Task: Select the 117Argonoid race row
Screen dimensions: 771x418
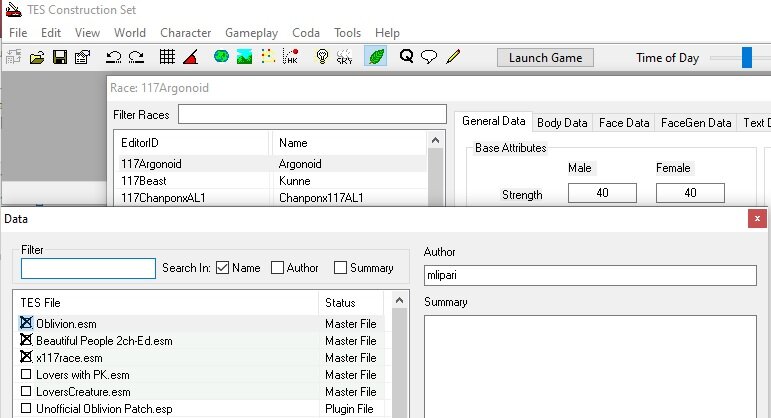Action: tap(272, 164)
